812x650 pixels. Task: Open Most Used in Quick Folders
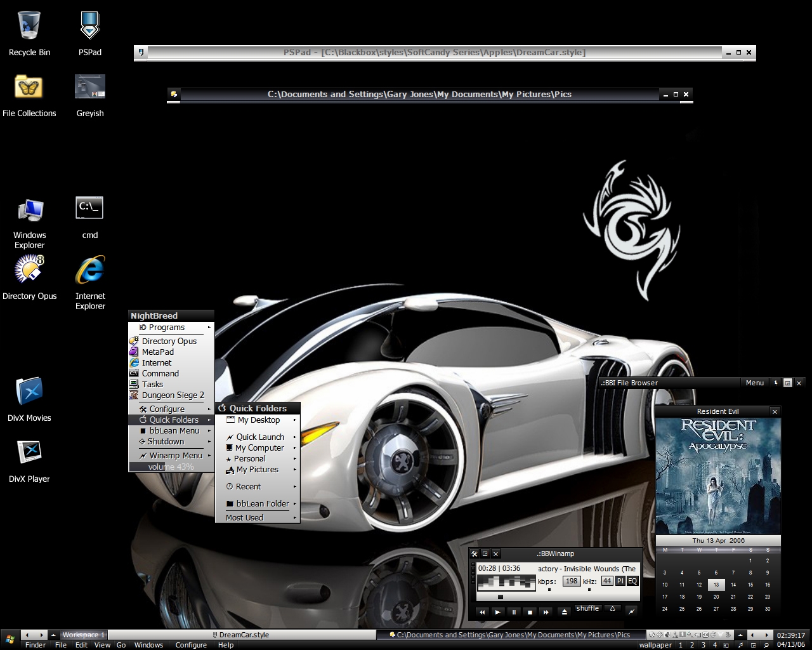click(258, 517)
